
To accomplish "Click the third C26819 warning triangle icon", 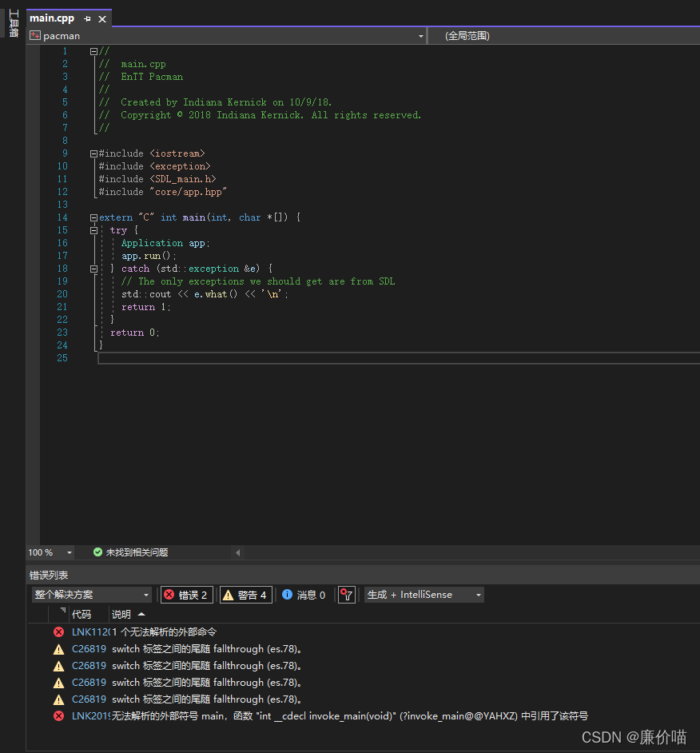I will click(x=58, y=683).
